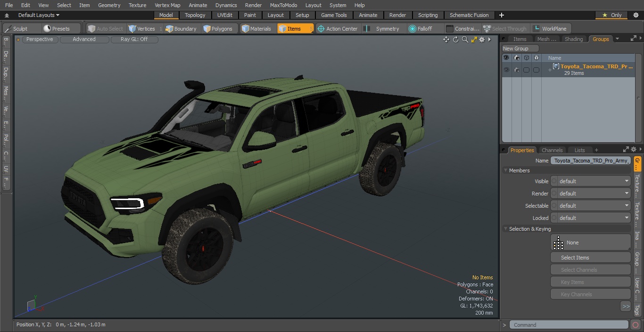Open the Groups panel tab dropdown arrow

coord(618,39)
